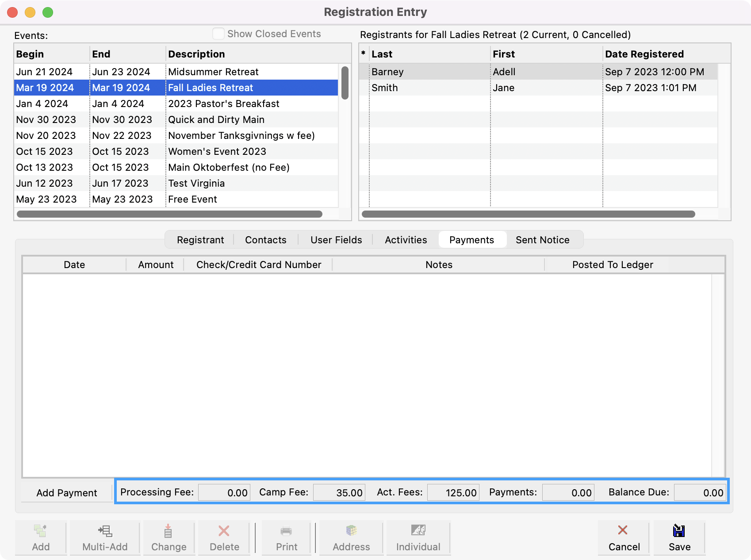The width and height of the screenshot is (751, 560).
Task: Click the registrants horizontal scrollbar
Action: coord(528,214)
